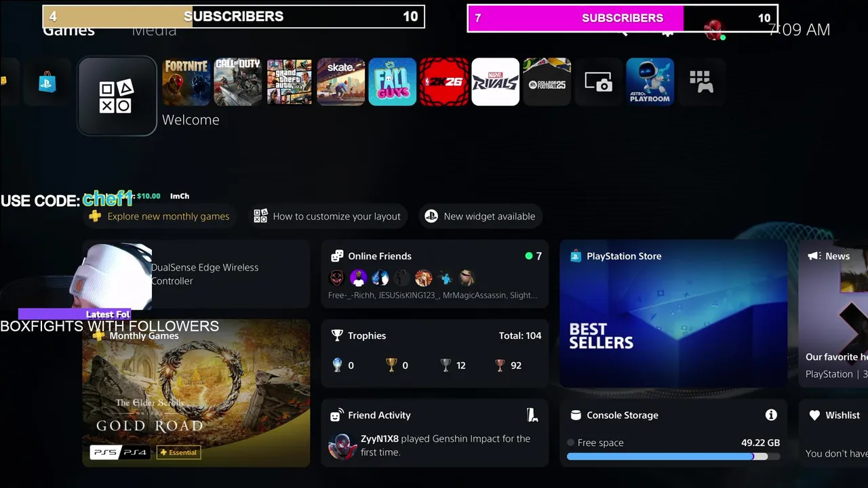The height and width of the screenshot is (488, 868).
Task: Select the Welcome hub tile
Action: point(117,96)
